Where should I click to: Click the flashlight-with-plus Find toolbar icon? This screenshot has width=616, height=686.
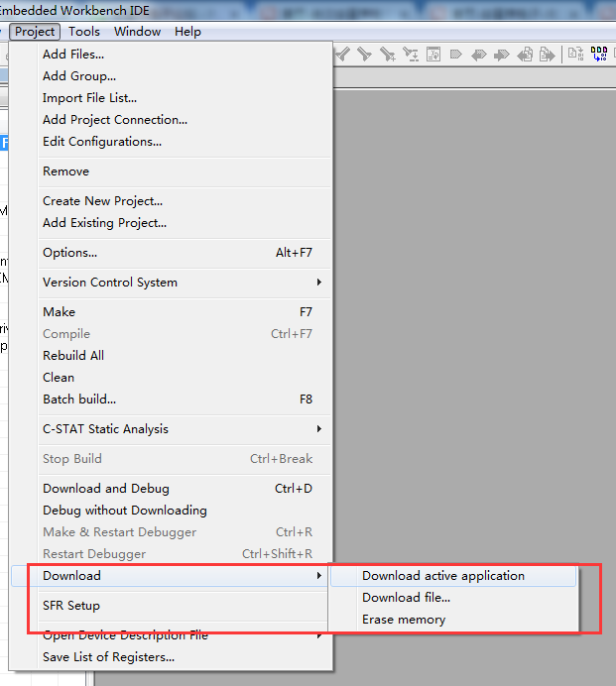point(387,55)
